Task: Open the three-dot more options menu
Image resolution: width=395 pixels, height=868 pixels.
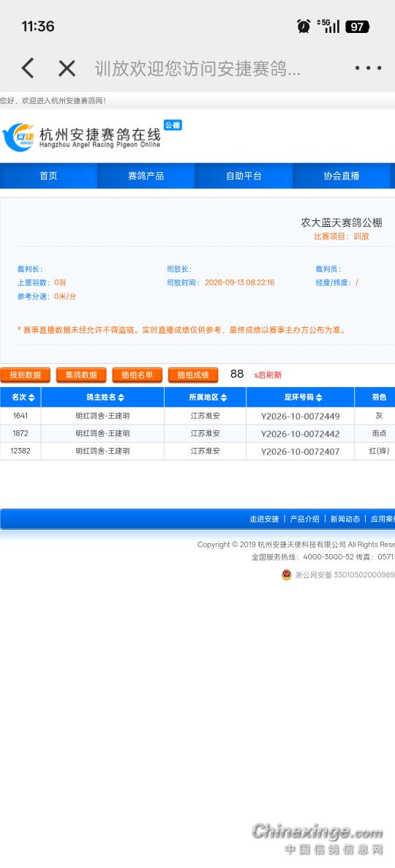Action: (368, 68)
